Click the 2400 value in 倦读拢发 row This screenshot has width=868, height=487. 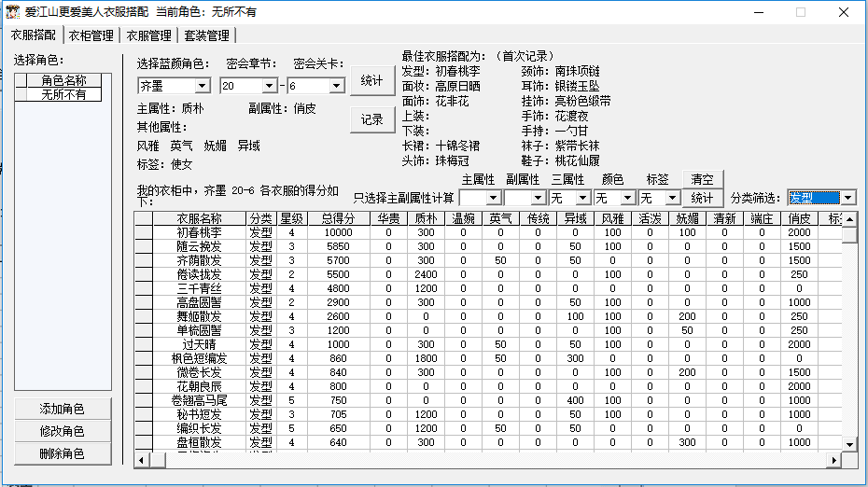pyautogui.click(x=426, y=274)
